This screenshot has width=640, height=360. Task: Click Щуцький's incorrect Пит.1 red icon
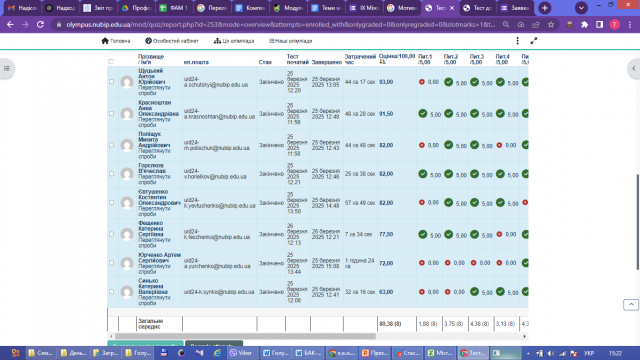pyautogui.click(x=422, y=82)
